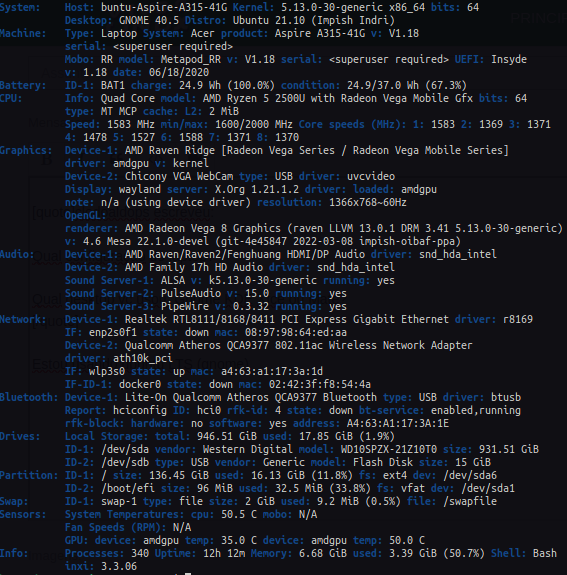Click CPU type value 'MT MCP'
567x575 pixels.
pos(119,111)
